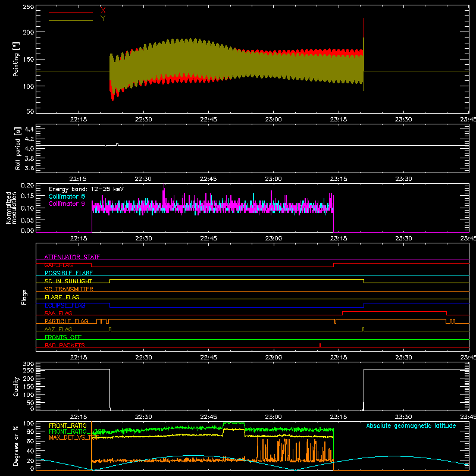Image resolution: width=476 pixels, height=476 pixels.
Task: Select the Normalized modulation axis title
Action: point(11,208)
